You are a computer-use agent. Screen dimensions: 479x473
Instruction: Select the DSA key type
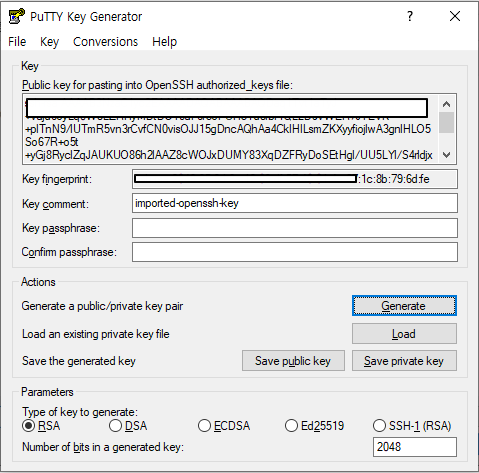point(128,426)
